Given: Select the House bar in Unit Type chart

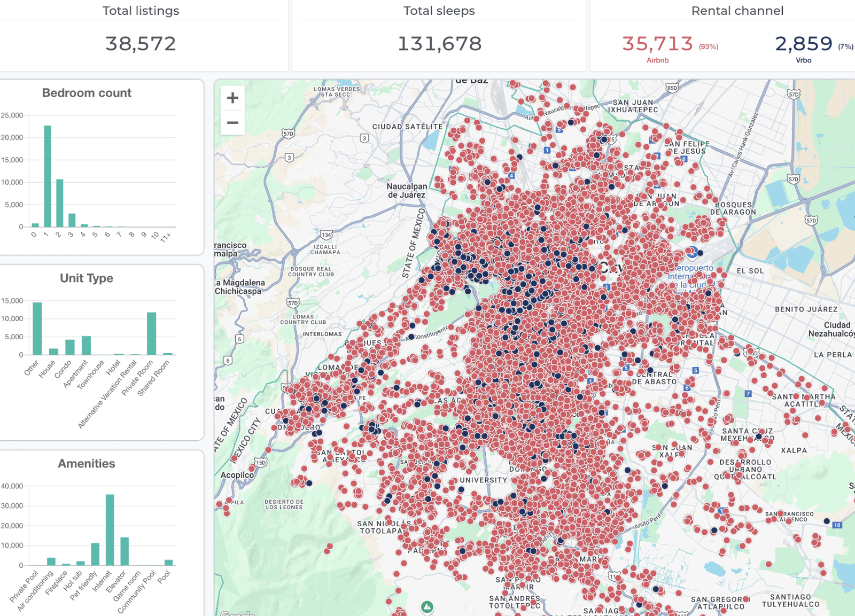Looking at the screenshot, I should [x=53, y=352].
